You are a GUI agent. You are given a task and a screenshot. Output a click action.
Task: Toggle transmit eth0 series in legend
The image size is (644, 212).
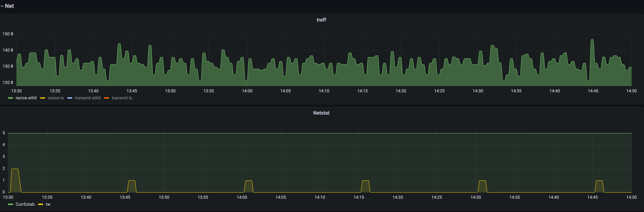click(x=88, y=98)
